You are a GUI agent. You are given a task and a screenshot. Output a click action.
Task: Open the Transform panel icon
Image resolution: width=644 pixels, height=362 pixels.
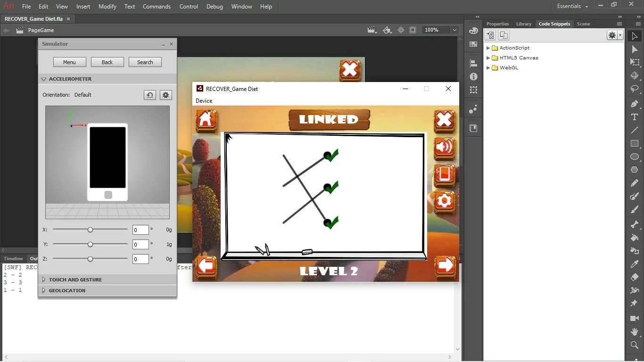click(x=474, y=90)
